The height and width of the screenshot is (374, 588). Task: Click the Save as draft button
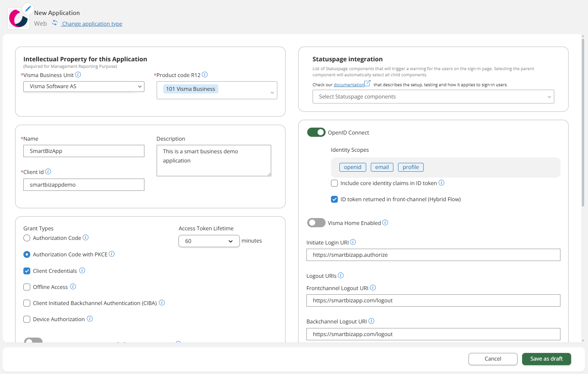point(546,359)
